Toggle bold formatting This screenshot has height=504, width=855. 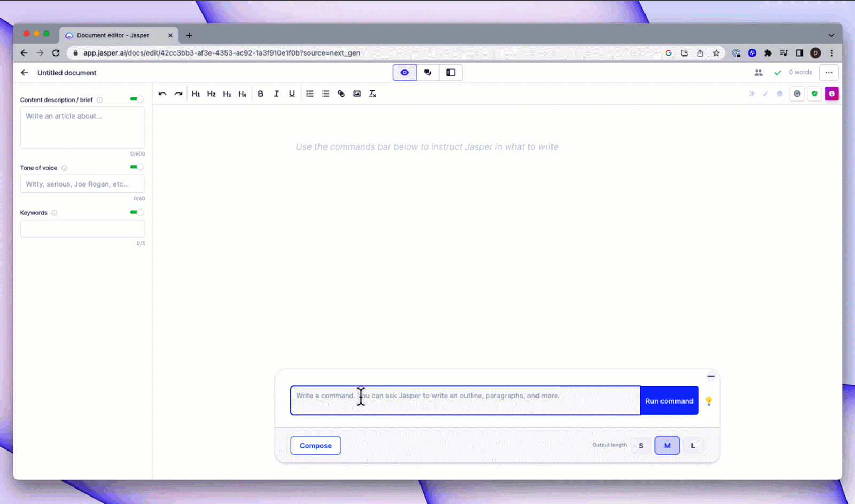coord(261,94)
